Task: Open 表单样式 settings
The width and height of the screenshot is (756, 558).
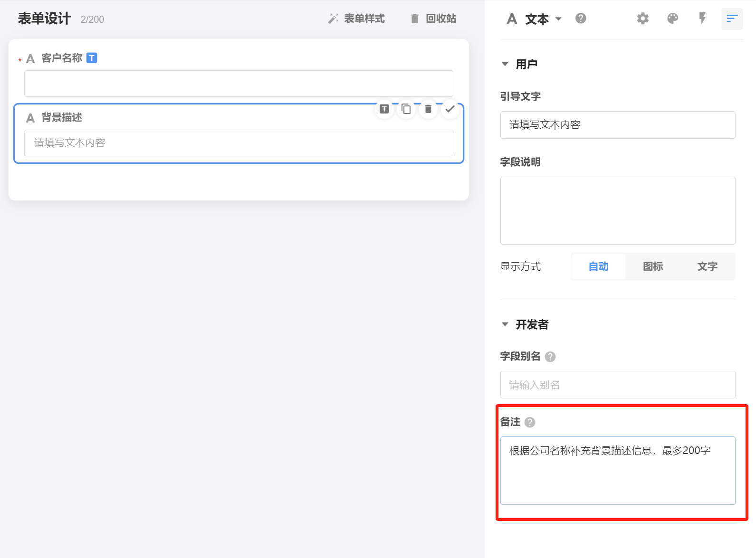Action: 357,19
